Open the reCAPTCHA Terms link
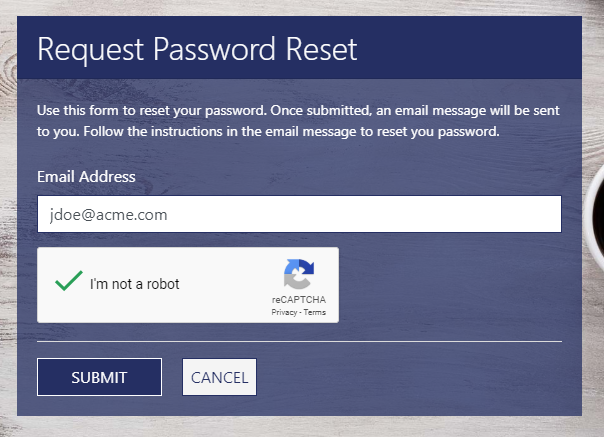The height and width of the screenshot is (437, 604). pos(315,313)
